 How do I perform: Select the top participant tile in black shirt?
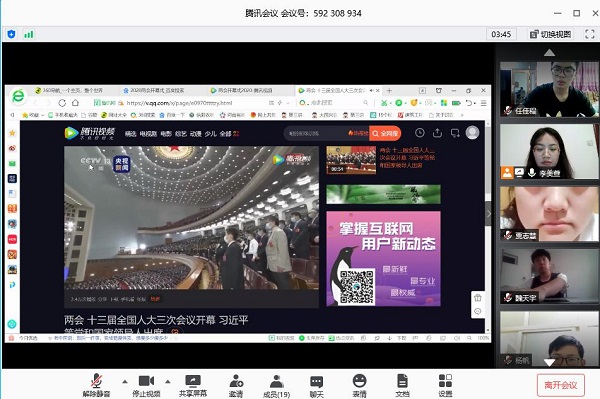pos(549,89)
